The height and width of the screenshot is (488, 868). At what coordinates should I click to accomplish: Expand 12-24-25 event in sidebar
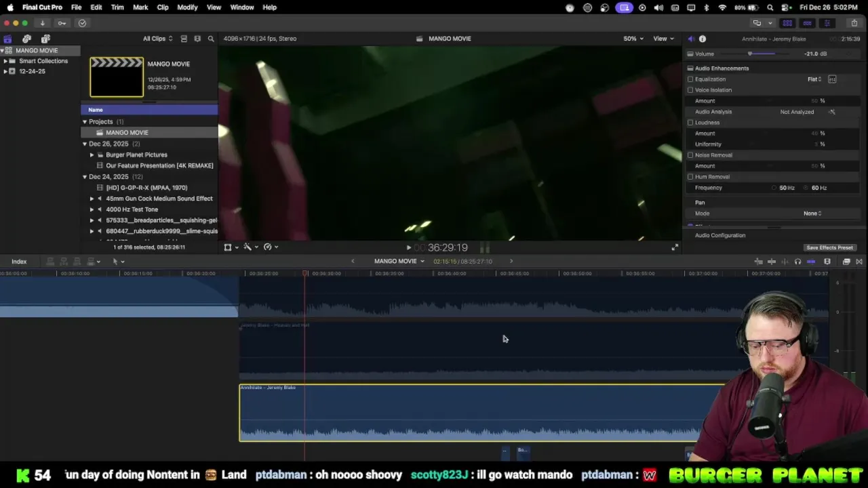pyautogui.click(x=5, y=71)
